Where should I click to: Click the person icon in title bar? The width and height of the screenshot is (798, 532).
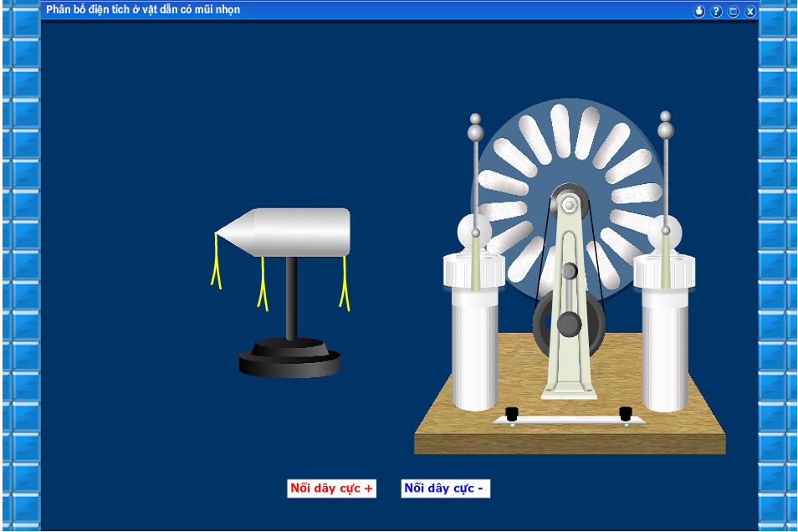(x=699, y=11)
